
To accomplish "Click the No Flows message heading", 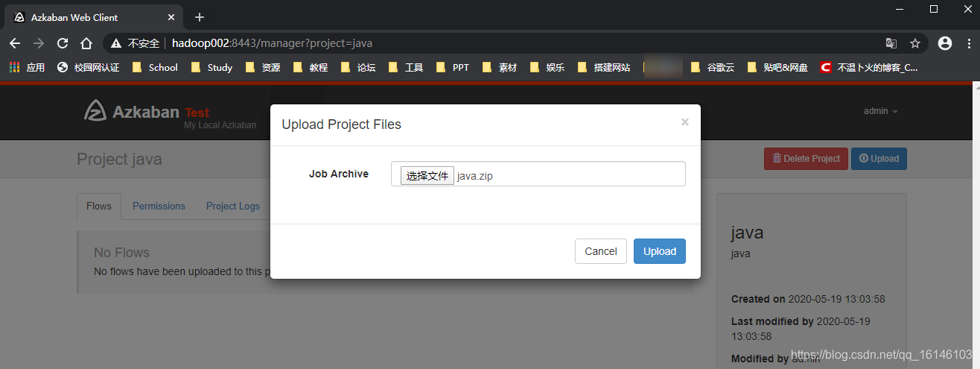I will (121, 253).
